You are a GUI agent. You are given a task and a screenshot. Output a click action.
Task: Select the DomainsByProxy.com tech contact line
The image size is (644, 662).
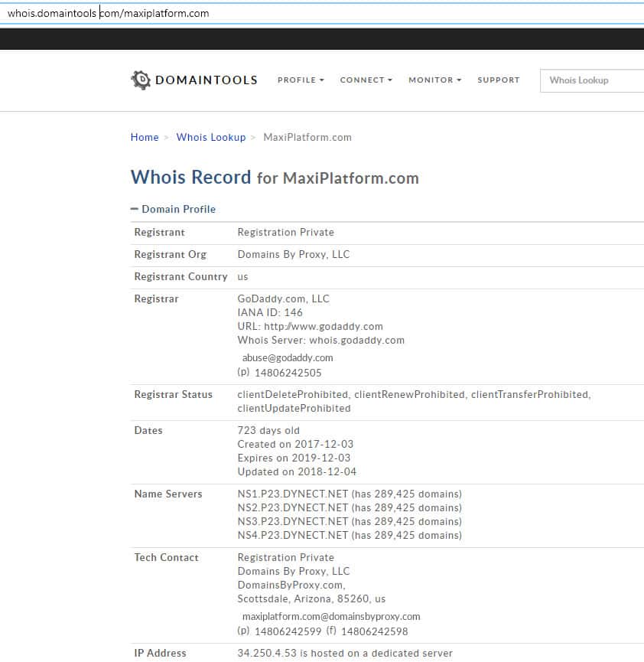click(x=291, y=585)
